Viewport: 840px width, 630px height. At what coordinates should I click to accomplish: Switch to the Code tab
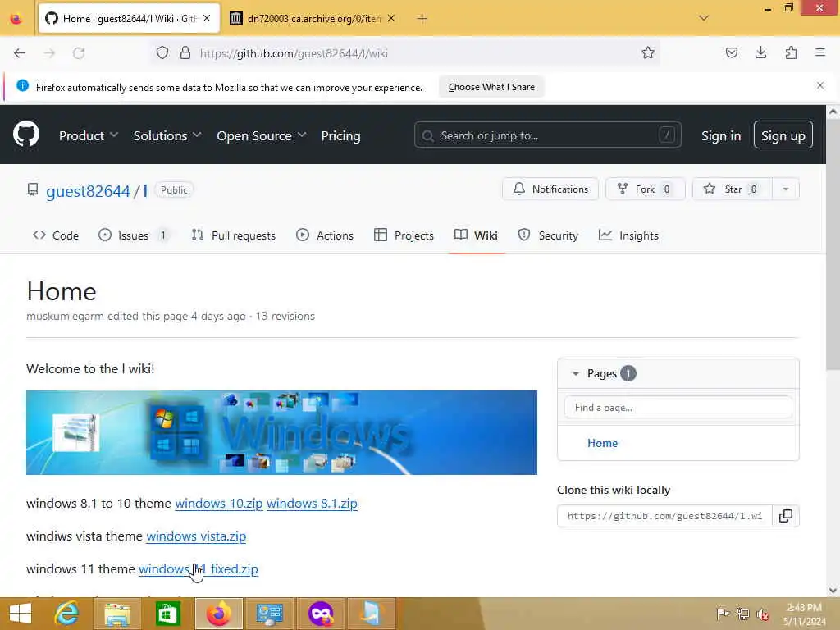(56, 235)
